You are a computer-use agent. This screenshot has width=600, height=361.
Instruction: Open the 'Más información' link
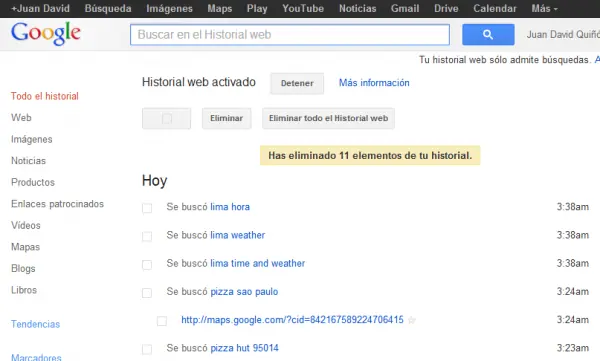pyautogui.click(x=374, y=83)
